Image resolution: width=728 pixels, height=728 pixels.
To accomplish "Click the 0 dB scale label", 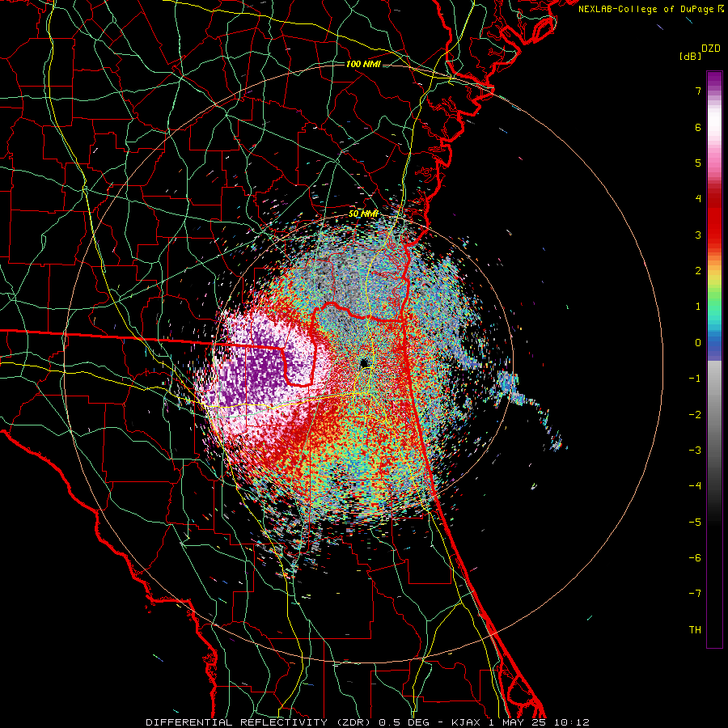I will [x=698, y=343].
